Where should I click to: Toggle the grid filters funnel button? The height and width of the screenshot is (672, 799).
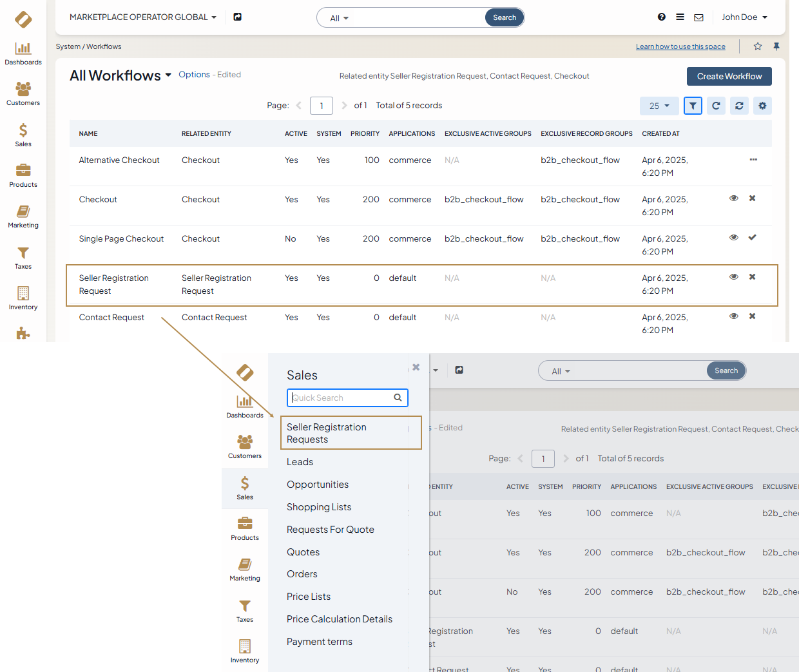click(693, 106)
